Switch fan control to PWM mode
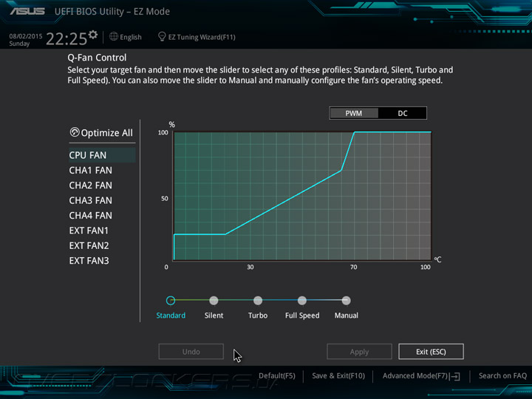The image size is (532, 399). pos(354,113)
